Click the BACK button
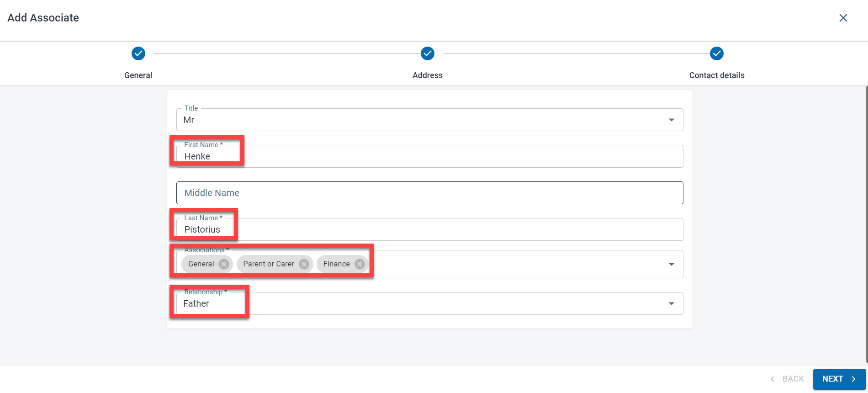 787,379
